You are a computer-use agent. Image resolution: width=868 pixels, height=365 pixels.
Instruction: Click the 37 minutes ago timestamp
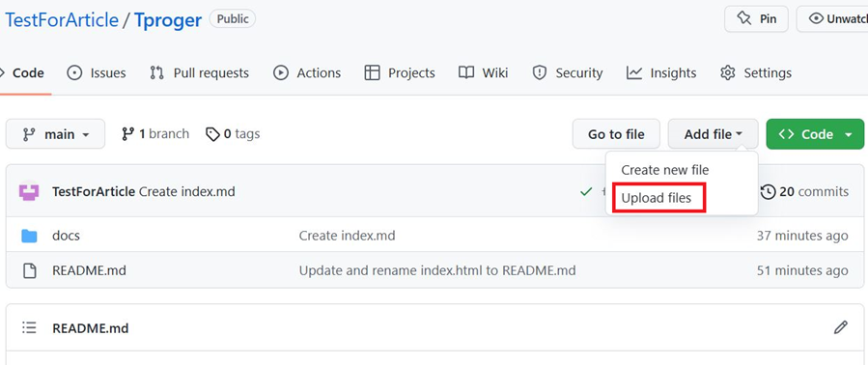(x=802, y=236)
